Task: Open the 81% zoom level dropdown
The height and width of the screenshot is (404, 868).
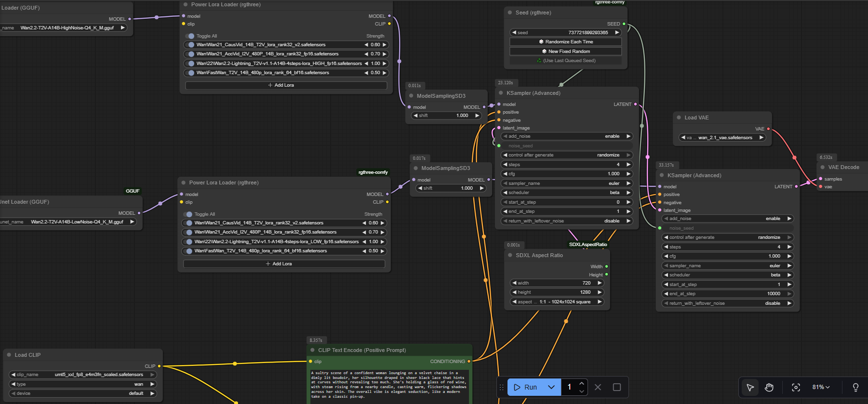Action: click(x=821, y=387)
